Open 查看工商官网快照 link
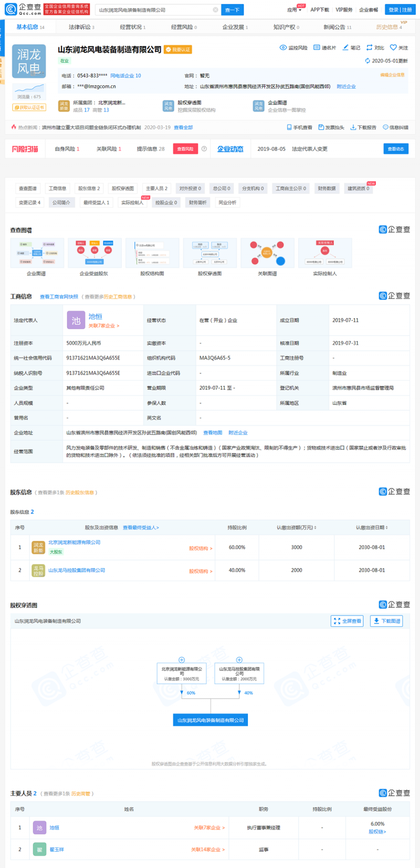Image resolution: width=420 pixels, height=868 pixels. tap(59, 297)
